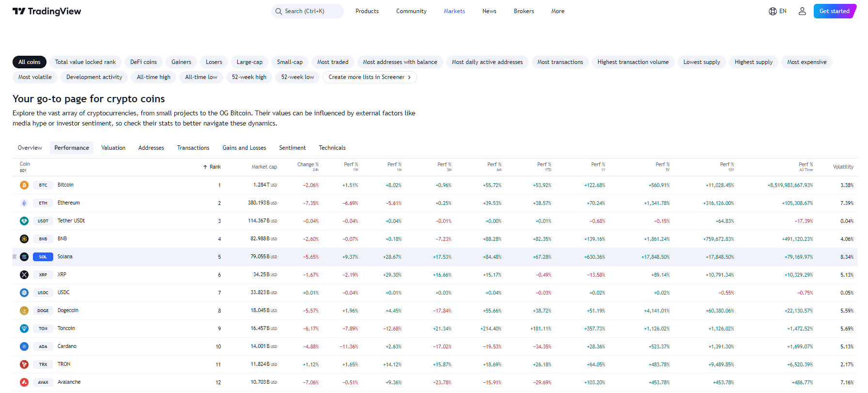The width and height of the screenshot is (868, 393).
Task: Open the language globe selector
Action: coord(777,11)
